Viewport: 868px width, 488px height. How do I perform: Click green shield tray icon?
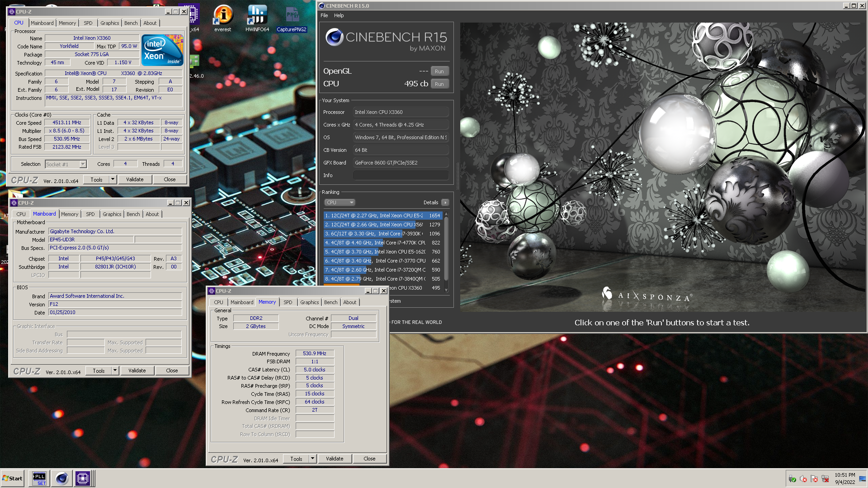792,479
